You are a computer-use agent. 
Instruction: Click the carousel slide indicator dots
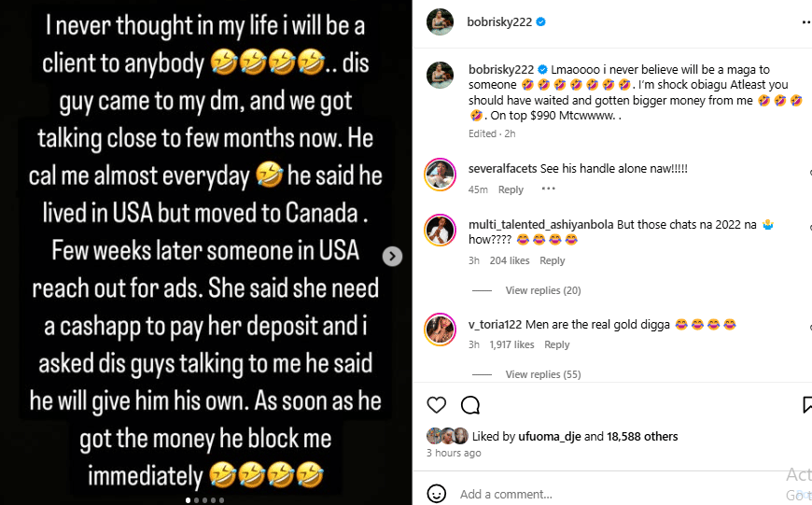coord(206,500)
